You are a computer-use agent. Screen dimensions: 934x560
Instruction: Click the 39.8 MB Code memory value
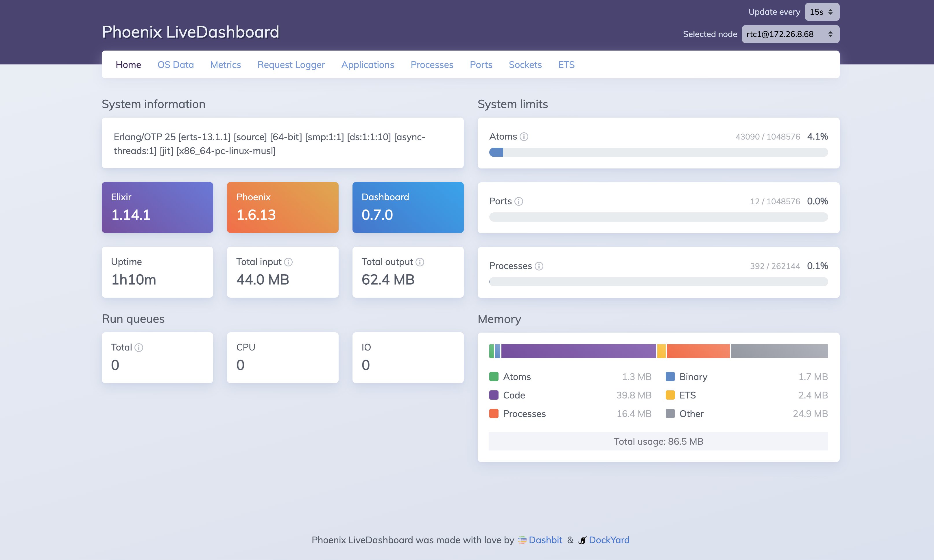tap(634, 395)
